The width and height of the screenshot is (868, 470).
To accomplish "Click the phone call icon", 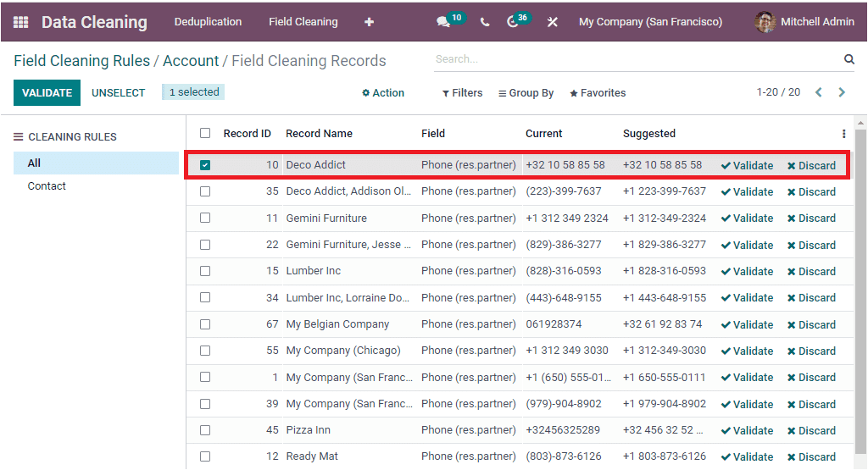I will pos(485,22).
